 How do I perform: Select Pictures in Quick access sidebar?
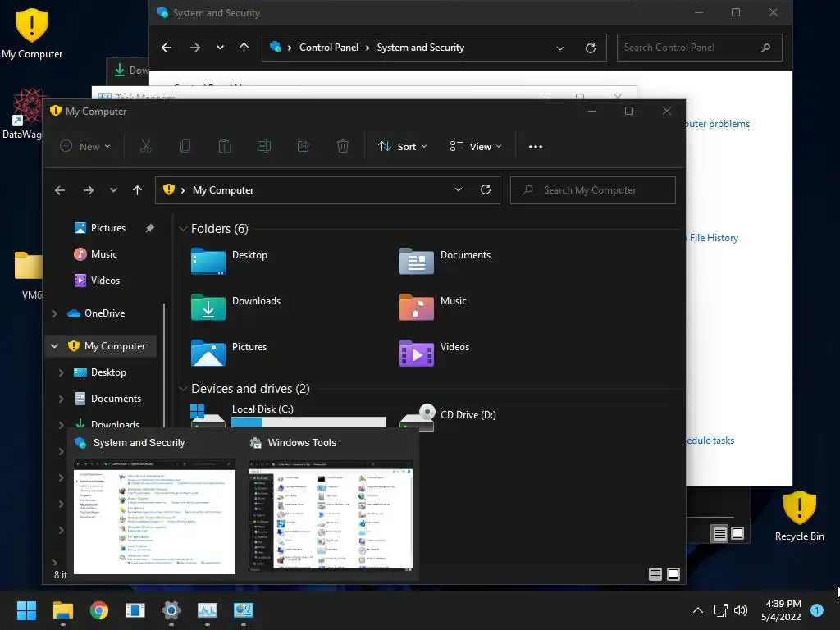[108, 228]
